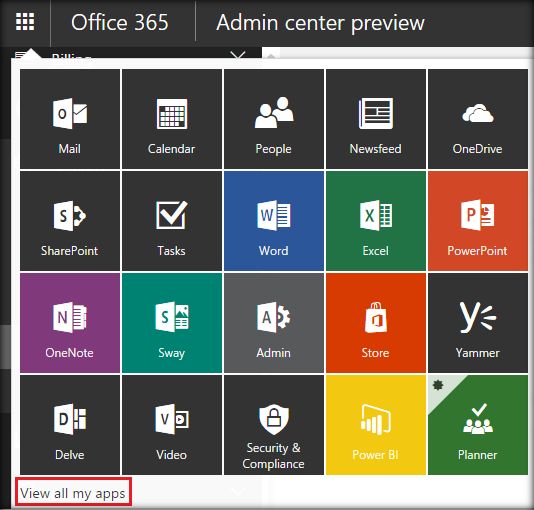Launch the Power BI tile

(376, 425)
